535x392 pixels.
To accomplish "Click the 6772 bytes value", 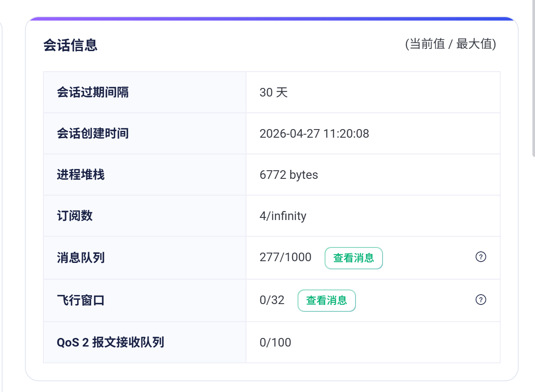I will (x=289, y=175).
